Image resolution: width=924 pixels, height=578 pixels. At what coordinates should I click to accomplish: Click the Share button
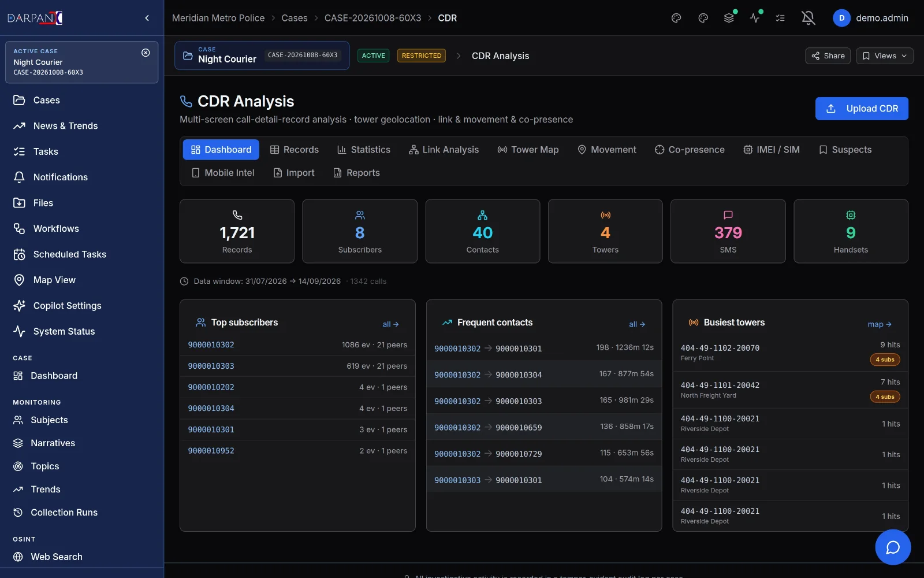[828, 56]
